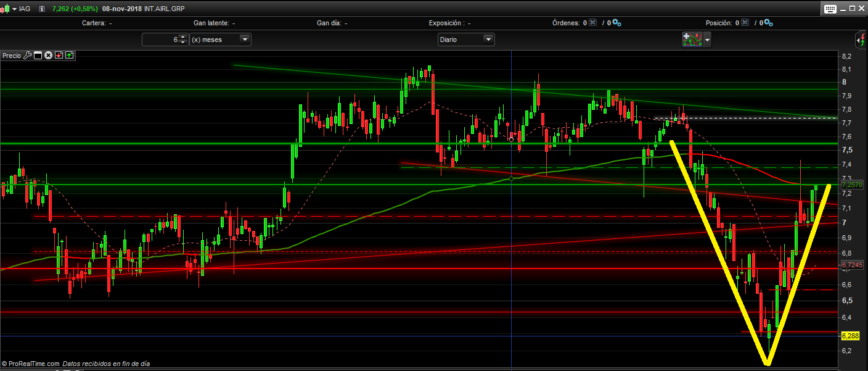Click the ProRealTime.com link
This screenshot has height=371, width=868.
tap(34, 364)
